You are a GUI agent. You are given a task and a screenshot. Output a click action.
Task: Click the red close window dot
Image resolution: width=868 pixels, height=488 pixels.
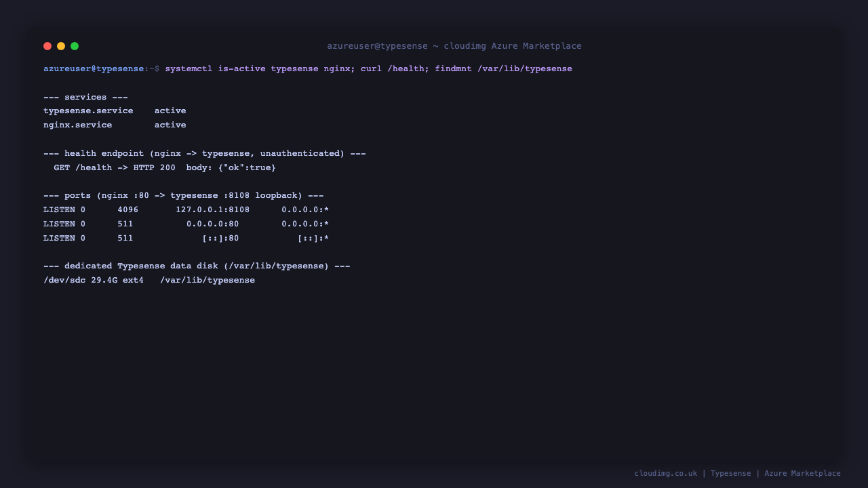pyautogui.click(x=47, y=46)
